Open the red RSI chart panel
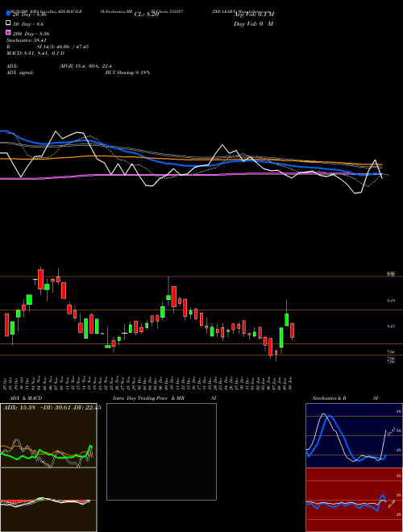Viewport: 403px width, 532px height. pos(354,500)
